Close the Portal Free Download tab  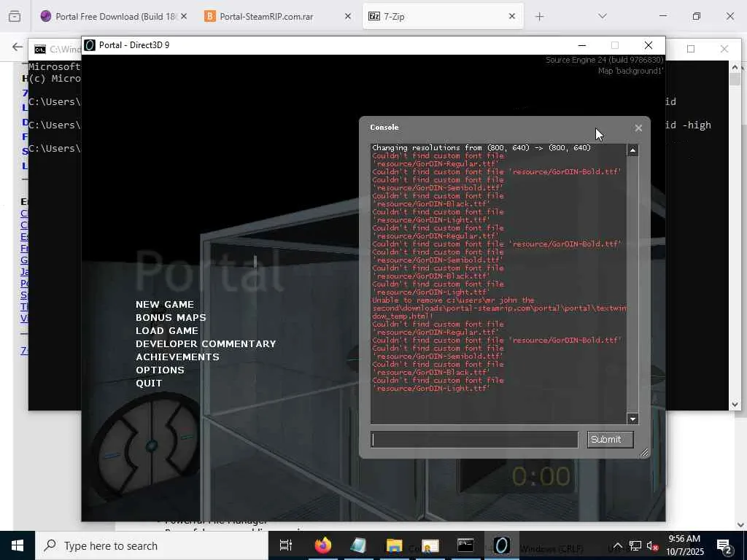point(184,16)
